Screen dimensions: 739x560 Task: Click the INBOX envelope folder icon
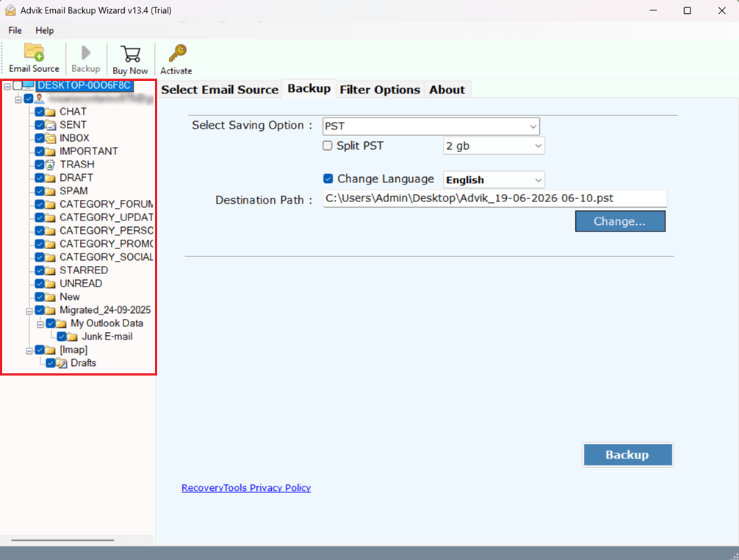tap(51, 139)
